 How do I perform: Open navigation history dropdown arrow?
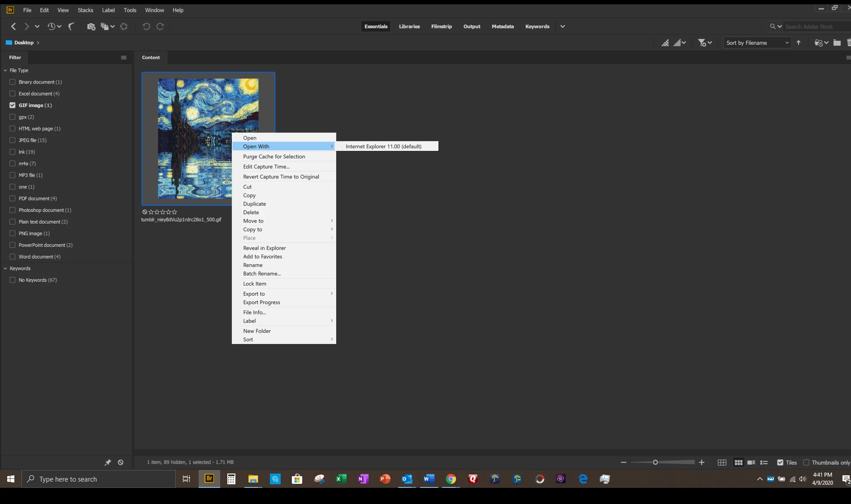(37, 26)
